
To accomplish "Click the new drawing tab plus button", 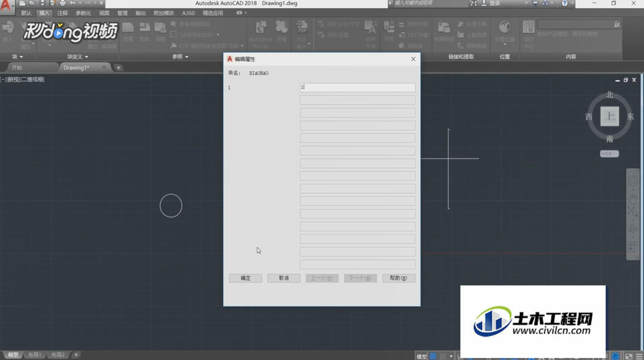I will (119, 68).
